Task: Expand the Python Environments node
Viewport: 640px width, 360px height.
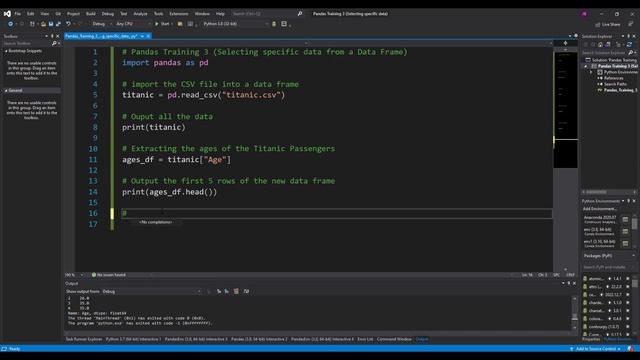Action: pyautogui.click(x=591, y=72)
